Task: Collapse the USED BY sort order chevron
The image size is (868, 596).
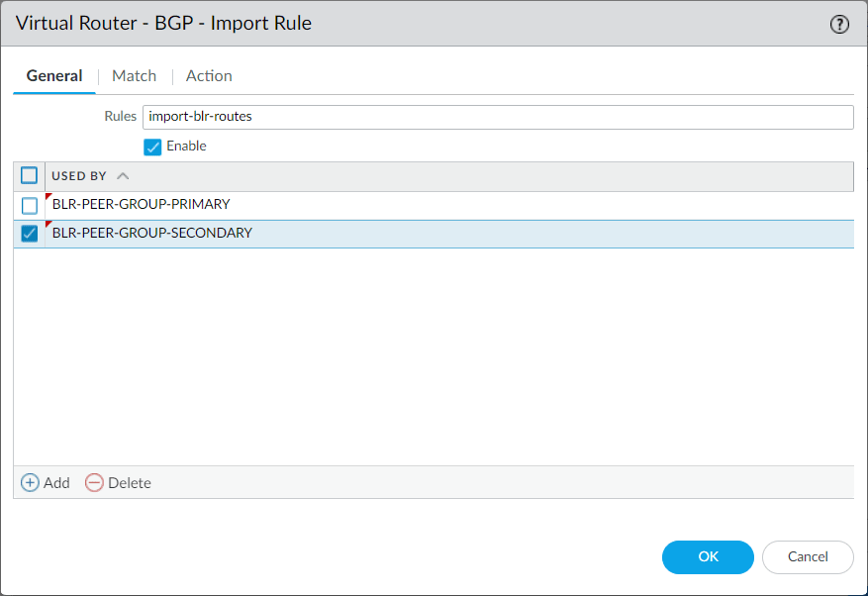Action: [123, 174]
